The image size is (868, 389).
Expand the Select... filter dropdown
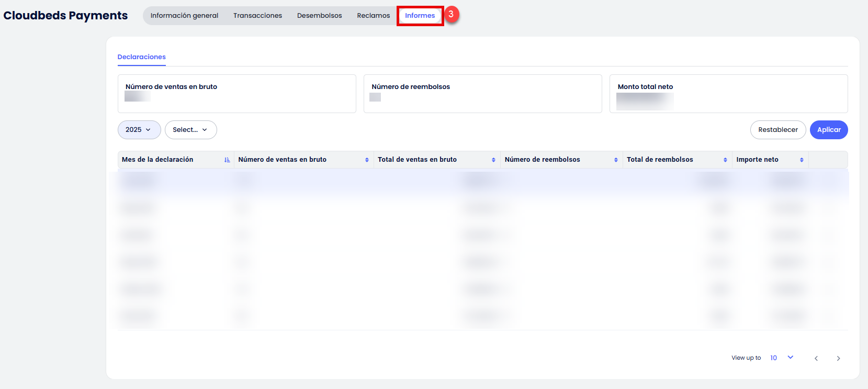pyautogui.click(x=190, y=130)
